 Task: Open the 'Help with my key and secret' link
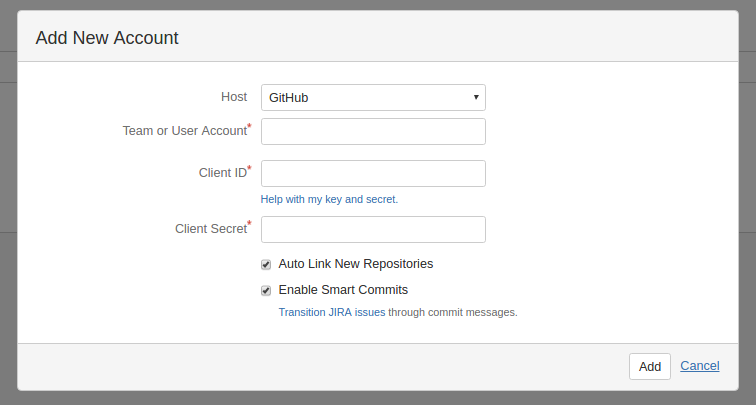(329, 199)
